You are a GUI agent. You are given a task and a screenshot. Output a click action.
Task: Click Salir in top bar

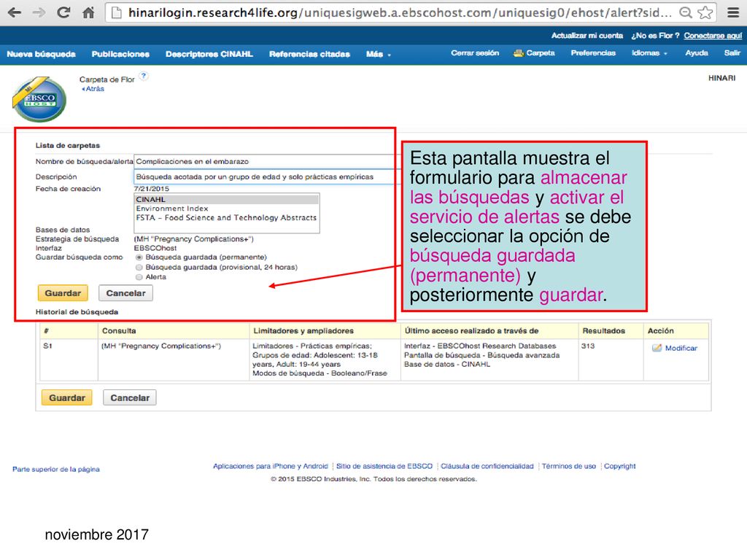click(x=732, y=52)
